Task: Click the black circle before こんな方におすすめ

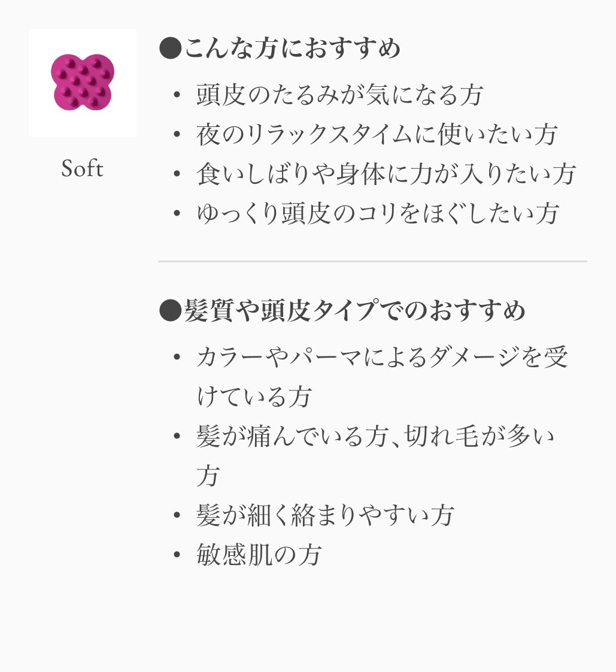Action: pos(169,49)
